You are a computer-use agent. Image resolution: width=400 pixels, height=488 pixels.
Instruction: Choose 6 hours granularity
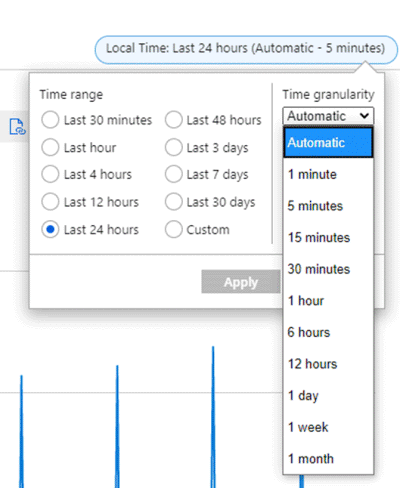(x=328, y=332)
